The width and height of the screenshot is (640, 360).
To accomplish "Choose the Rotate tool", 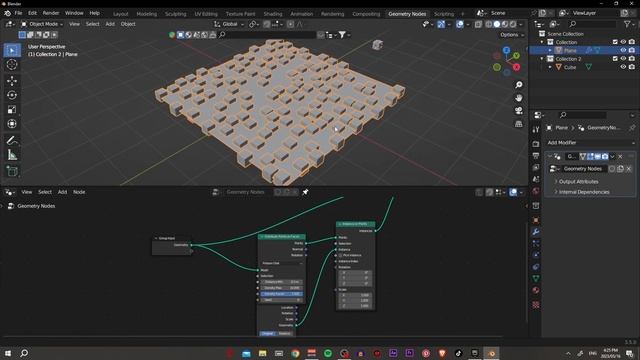I will point(12,95).
